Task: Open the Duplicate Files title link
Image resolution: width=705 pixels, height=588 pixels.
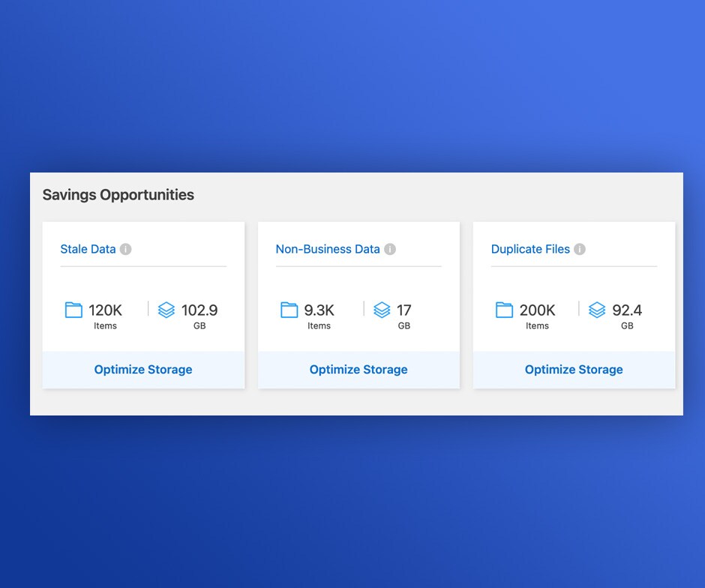Action: point(530,249)
